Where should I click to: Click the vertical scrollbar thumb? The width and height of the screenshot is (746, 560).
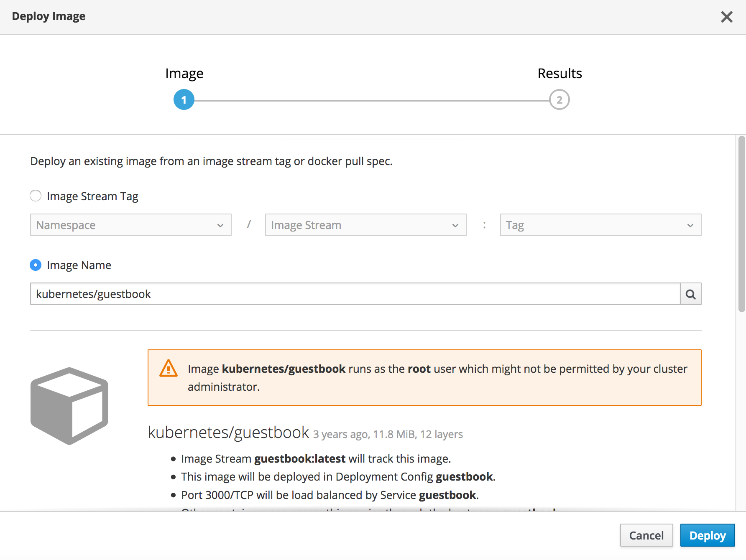click(742, 224)
